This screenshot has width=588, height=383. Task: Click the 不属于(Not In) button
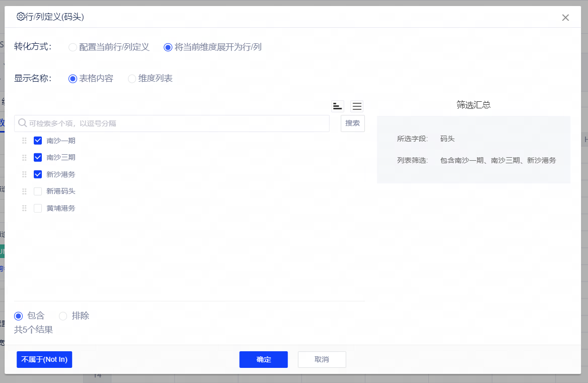tap(44, 359)
